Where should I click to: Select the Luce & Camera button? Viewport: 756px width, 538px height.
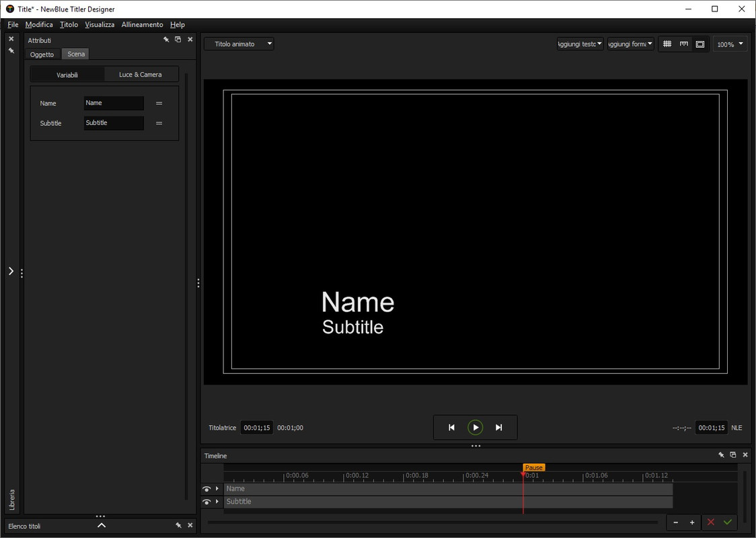click(141, 75)
